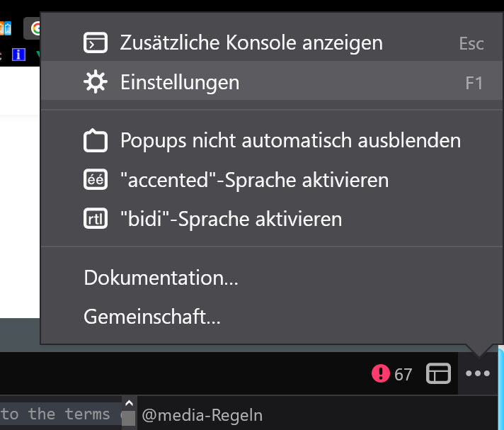Open the Dokumentation... link

161,278
